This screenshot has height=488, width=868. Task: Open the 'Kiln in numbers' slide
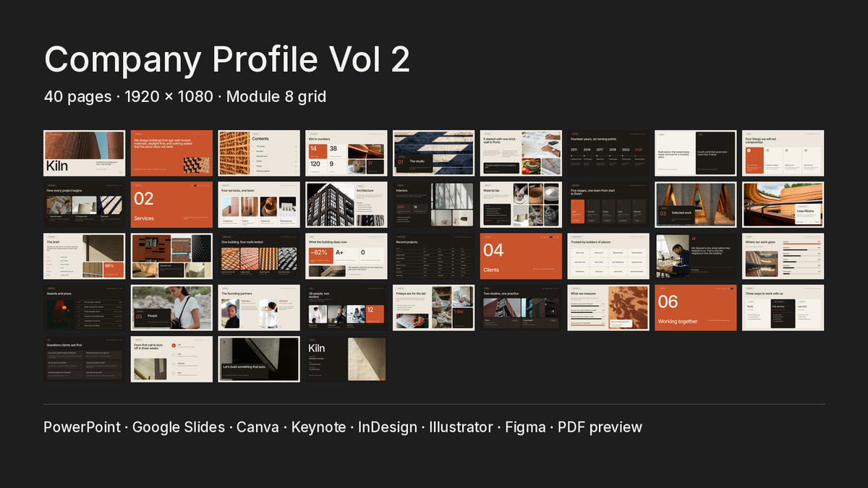346,153
